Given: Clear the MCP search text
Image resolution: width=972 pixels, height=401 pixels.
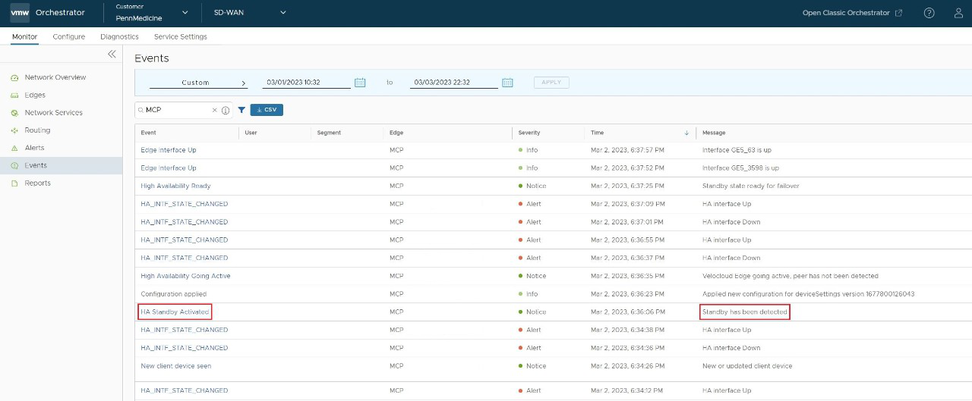Looking at the screenshot, I should (214, 110).
